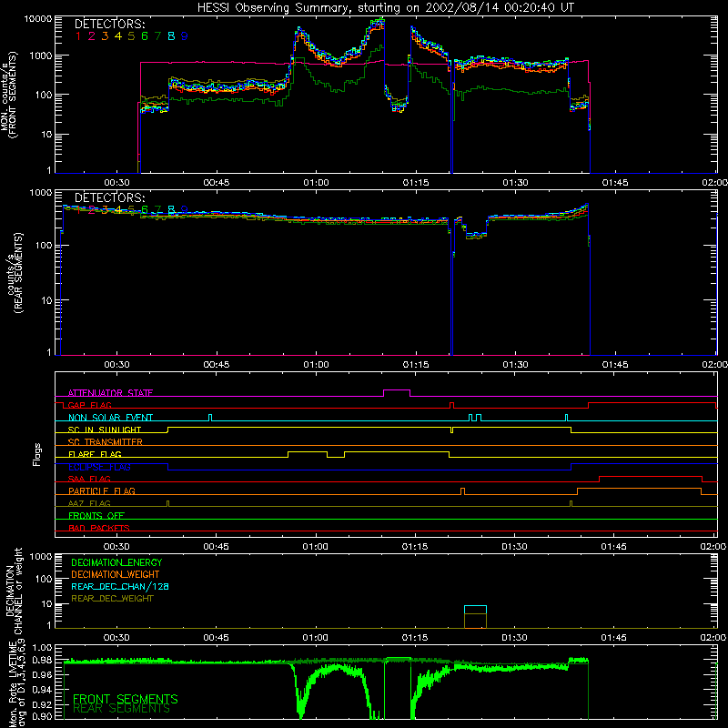The width and height of the screenshot is (728, 728).
Task: Click the DECIMATION_ENERGY legend entry
Action: click(116, 562)
